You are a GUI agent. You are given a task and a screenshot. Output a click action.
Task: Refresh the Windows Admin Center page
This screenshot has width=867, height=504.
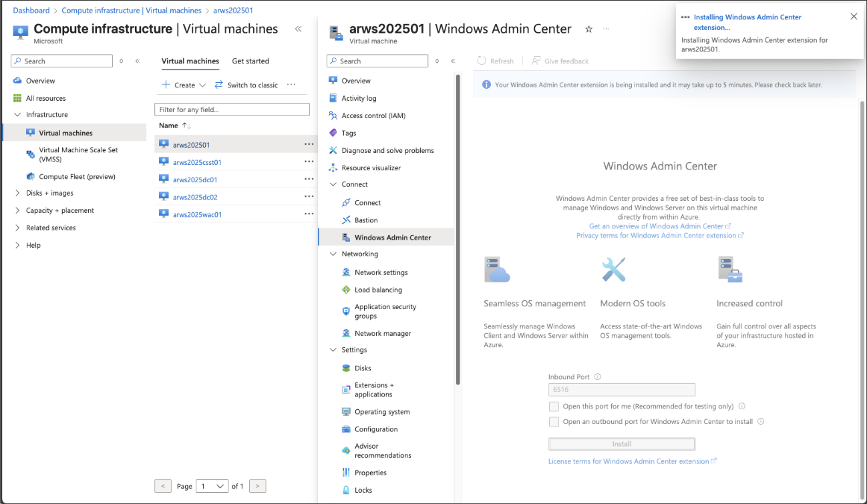(x=496, y=61)
